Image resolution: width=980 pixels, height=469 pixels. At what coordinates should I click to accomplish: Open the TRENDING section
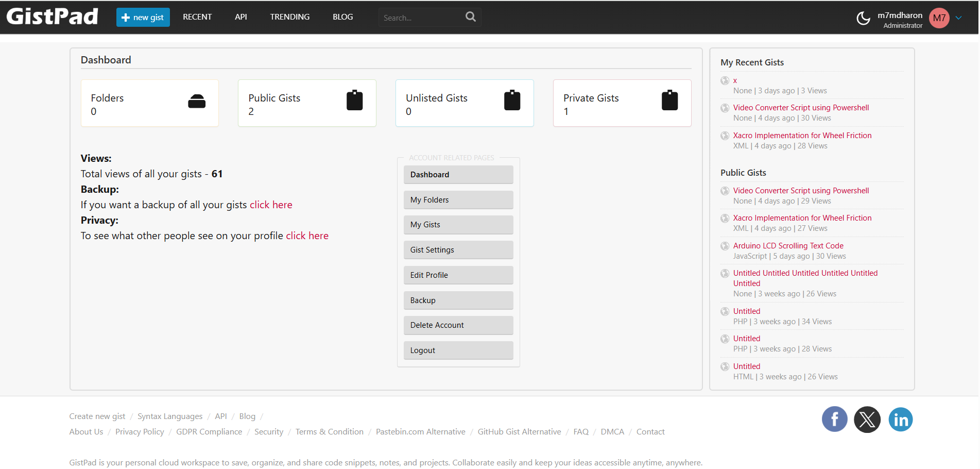289,16
